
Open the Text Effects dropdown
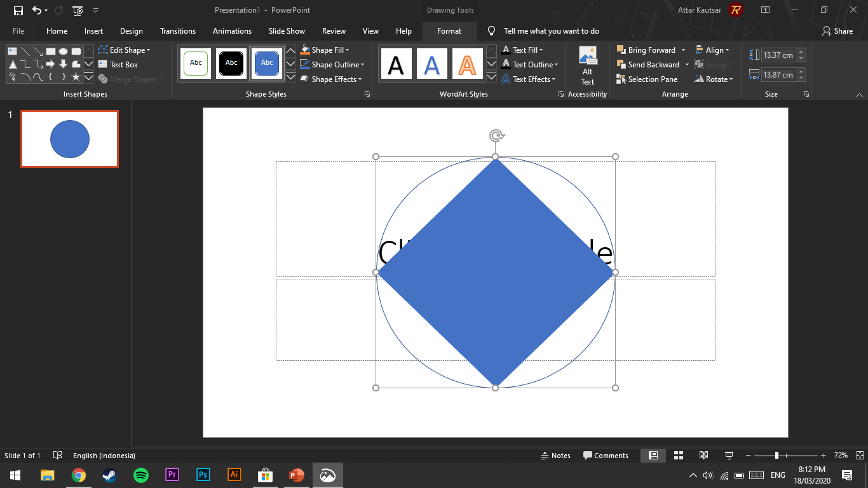pos(528,79)
